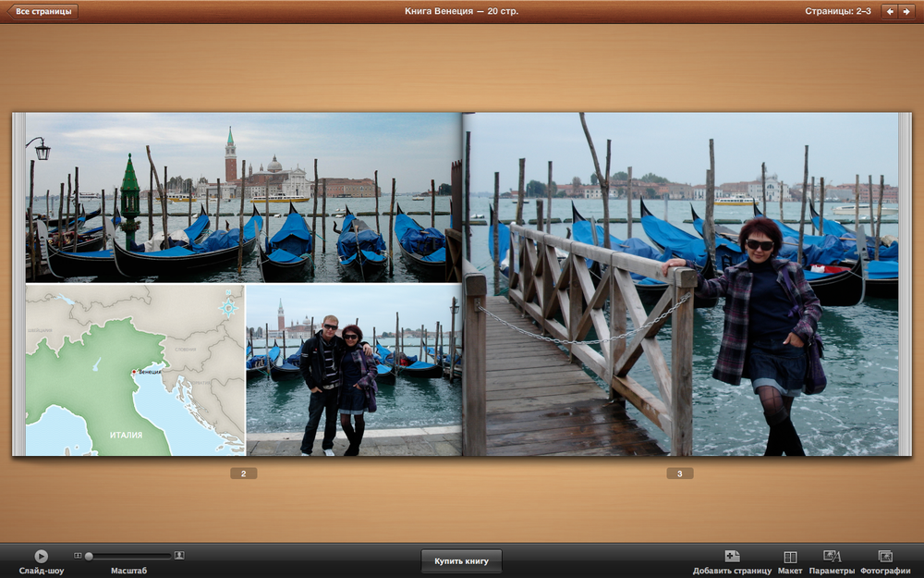This screenshot has height=578, width=924.
Task: Start the slideshow with the play icon
Action: tap(41, 556)
